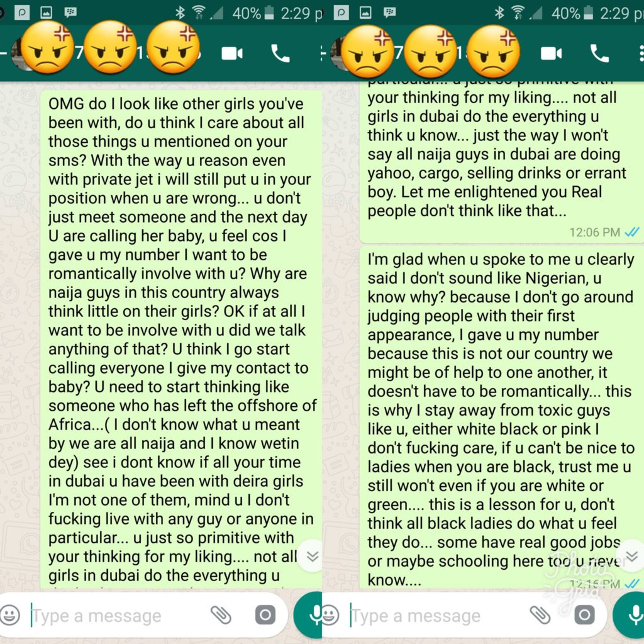Start a voice call in right chat
The height and width of the screenshot is (644, 644).
point(599,53)
